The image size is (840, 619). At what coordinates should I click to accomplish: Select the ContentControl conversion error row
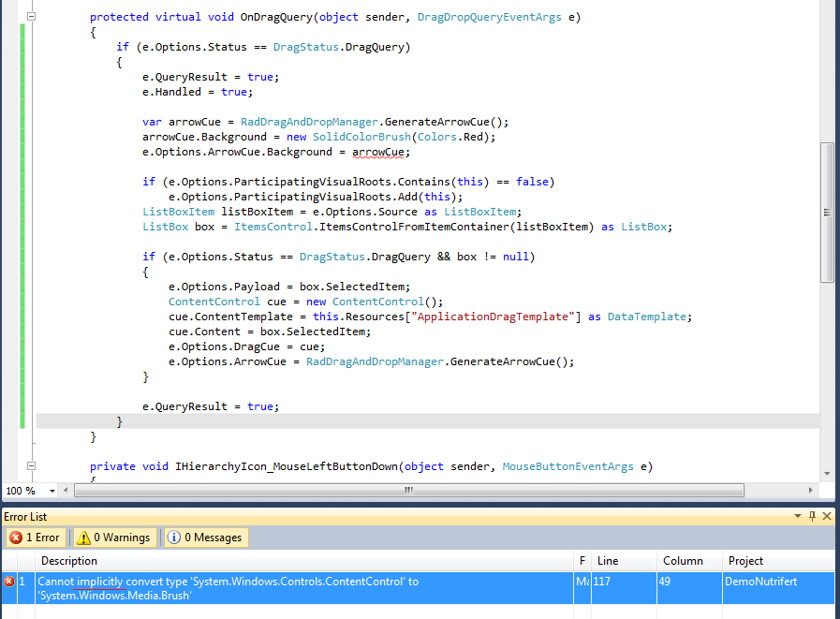click(418, 588)
